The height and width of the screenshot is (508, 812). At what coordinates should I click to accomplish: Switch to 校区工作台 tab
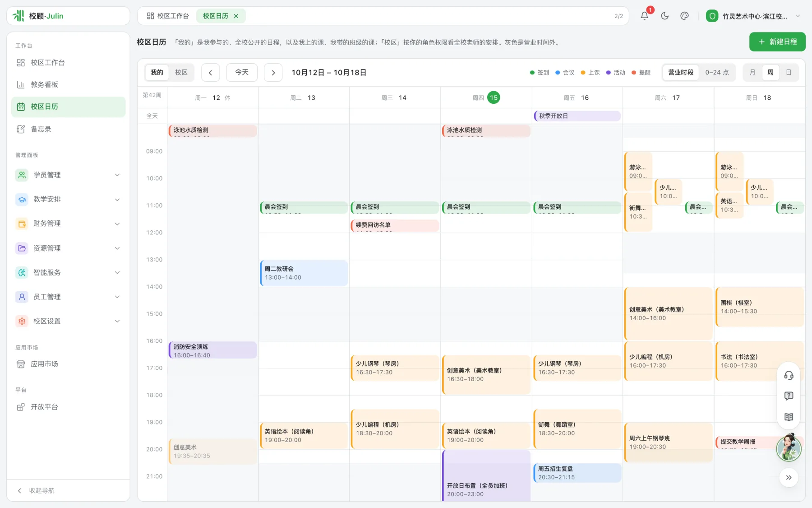point(168,16)
